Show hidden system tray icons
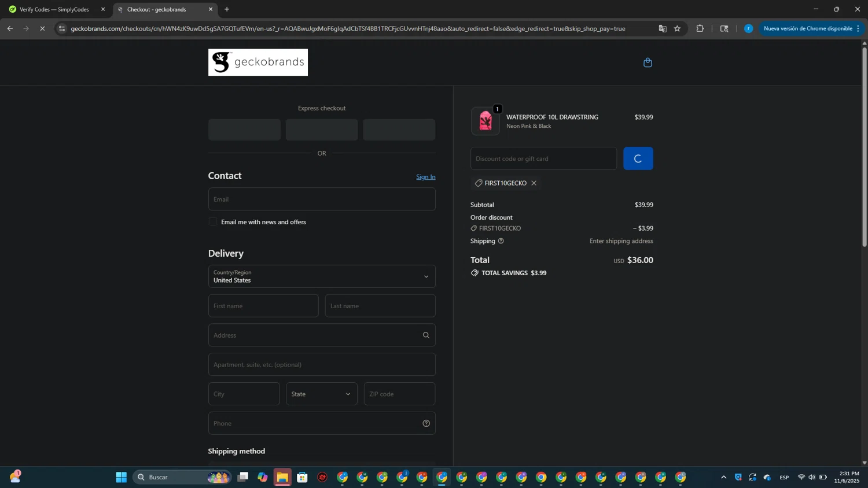The image size is (868, 488). pyautogui.click(x=723, y=477)
